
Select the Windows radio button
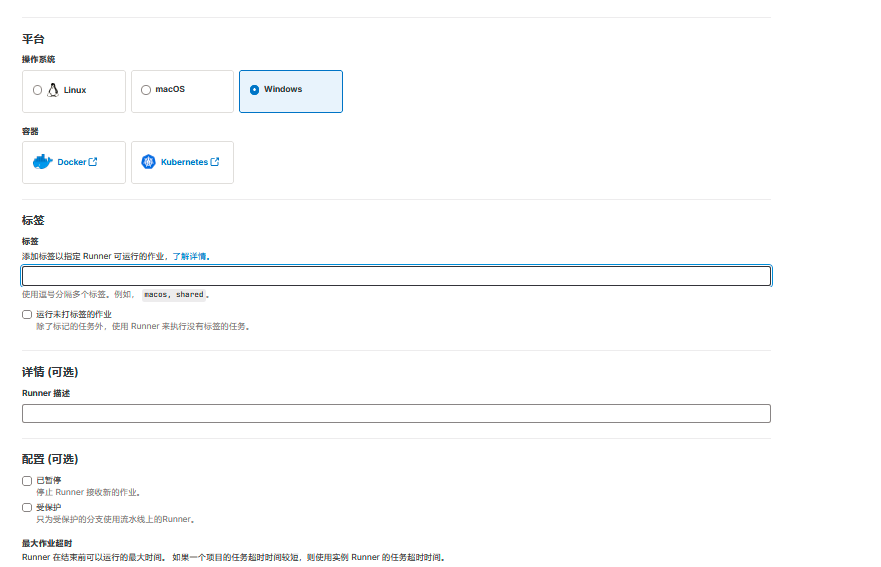click(x=254, y=90)
